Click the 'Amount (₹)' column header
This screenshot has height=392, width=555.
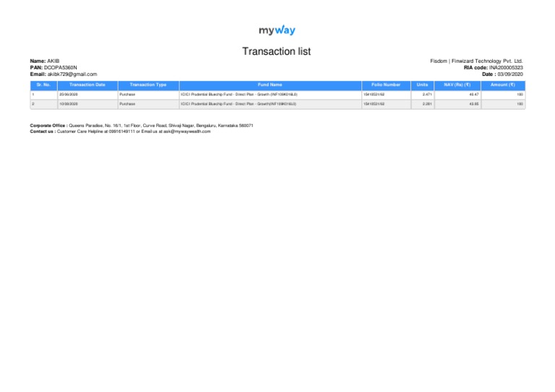point(503,85)
